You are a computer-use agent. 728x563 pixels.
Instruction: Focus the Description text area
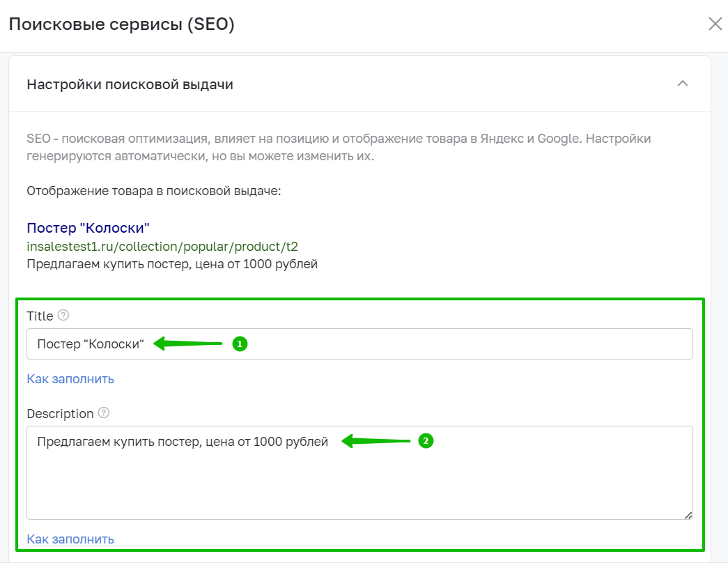click(x=359, y=472)
